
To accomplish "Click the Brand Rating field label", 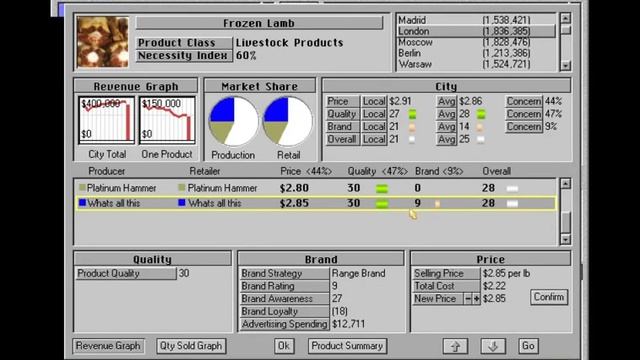I will pyautogui.click(x=284, y=286).
